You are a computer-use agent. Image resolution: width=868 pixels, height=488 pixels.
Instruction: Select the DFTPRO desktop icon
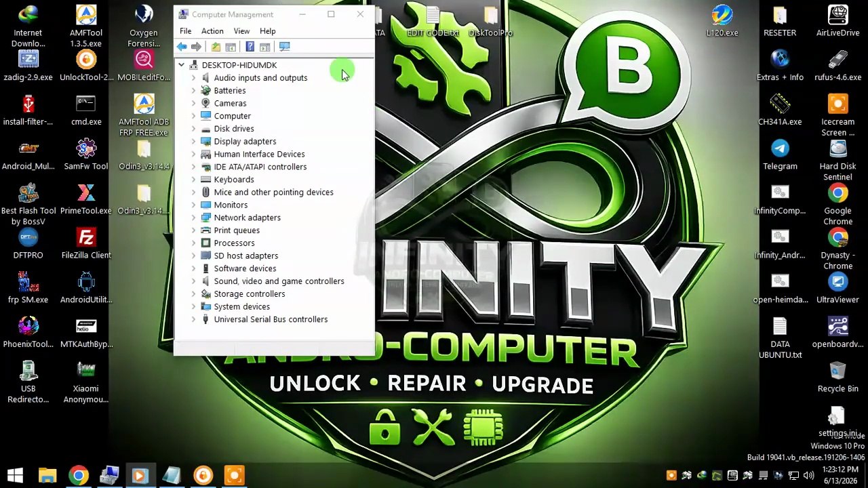click(28, 244)
